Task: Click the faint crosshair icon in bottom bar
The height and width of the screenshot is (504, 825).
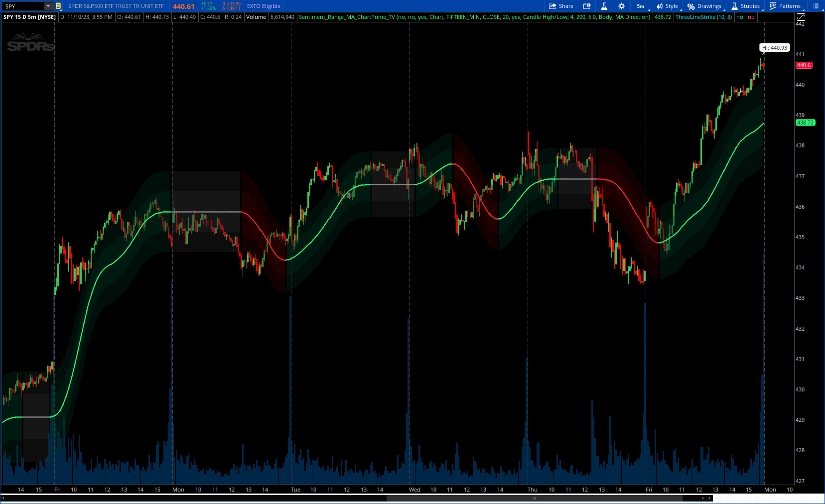Action: pos(728,499)
